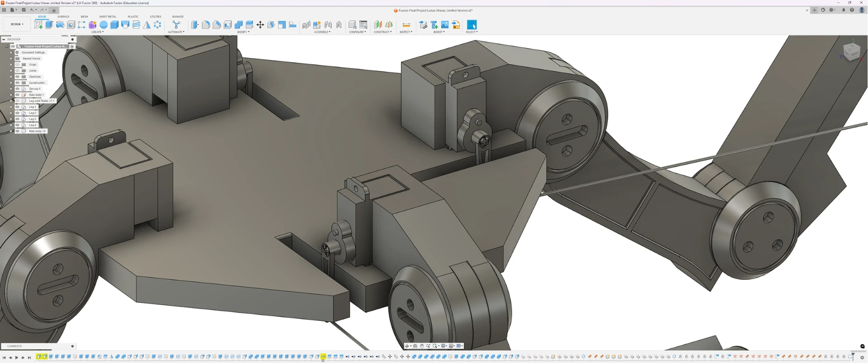This screenshot has width=868, height=363.
Task: Hide the Servos:1 component
Action: (18, 89)
